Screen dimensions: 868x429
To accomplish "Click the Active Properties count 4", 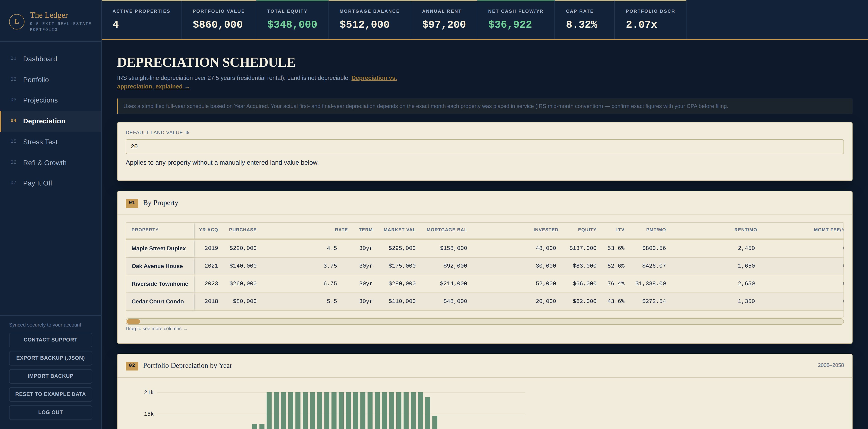I will click(x=115, y=24).
